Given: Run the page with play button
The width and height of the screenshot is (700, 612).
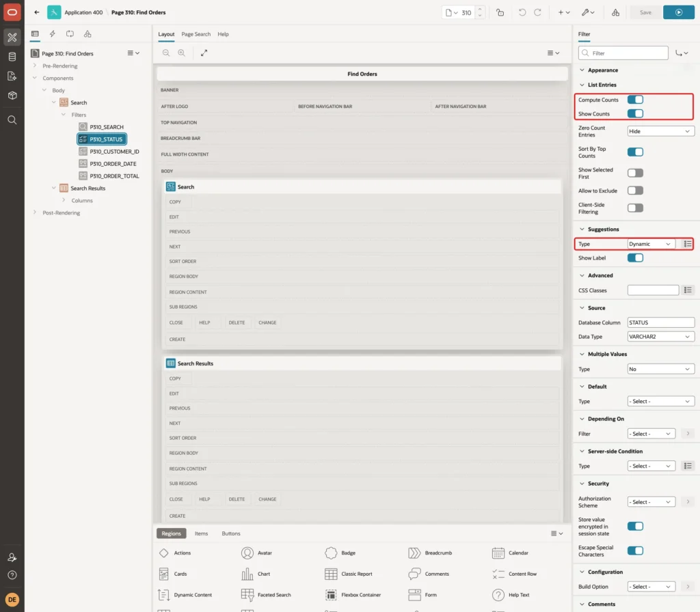Looking at the screenshot, I should [x=679, y=12].
